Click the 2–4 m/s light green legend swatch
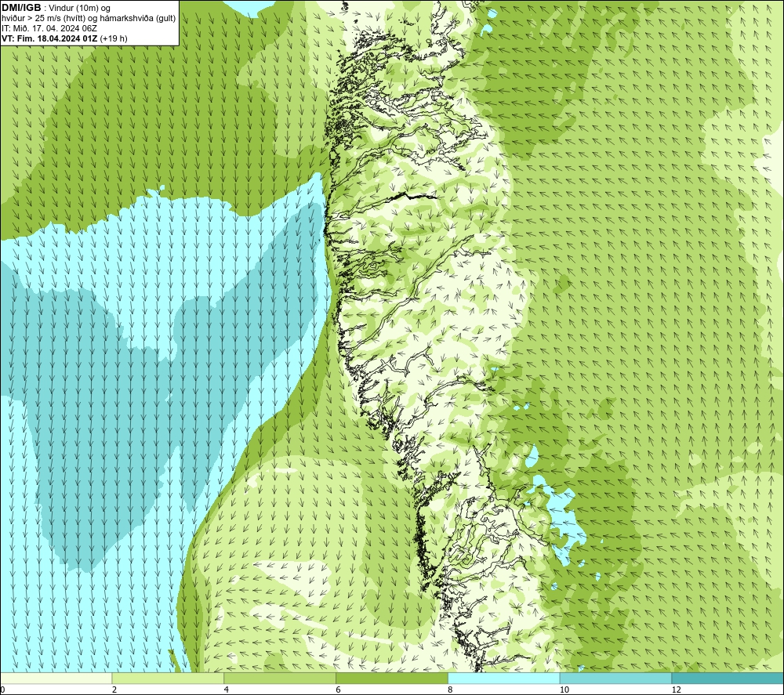784x695 pixels. 168,678
